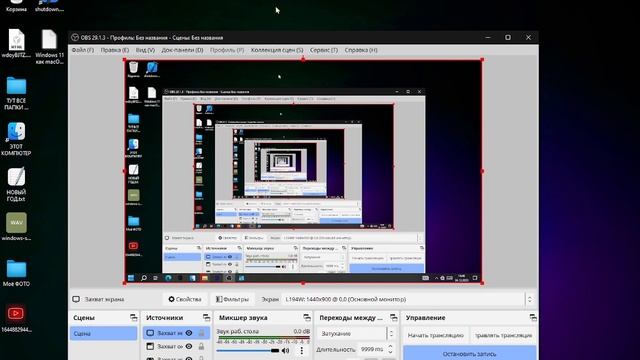The image size is (640, 360).
Task: Click the monitor icon of the first source
Action: (150, 333)
